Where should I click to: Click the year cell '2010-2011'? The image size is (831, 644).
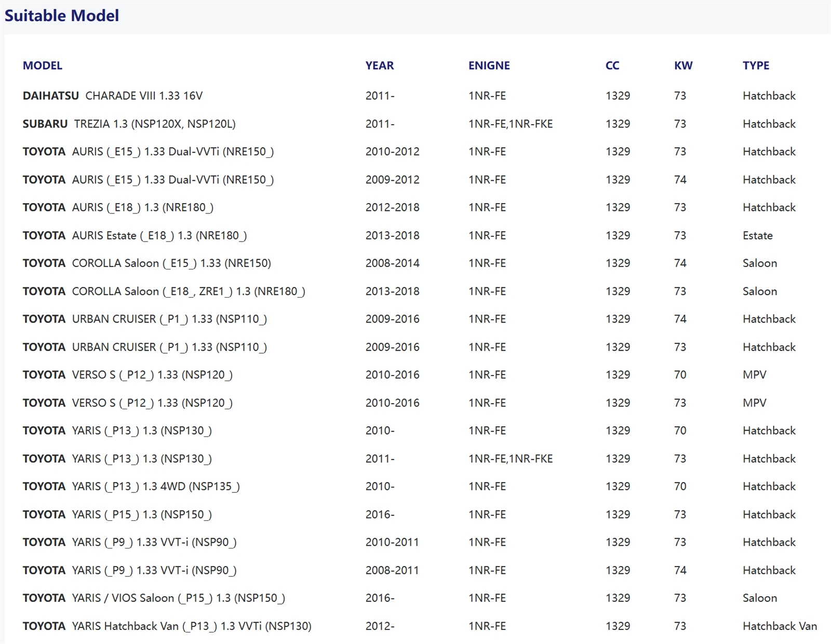(392, 542)
